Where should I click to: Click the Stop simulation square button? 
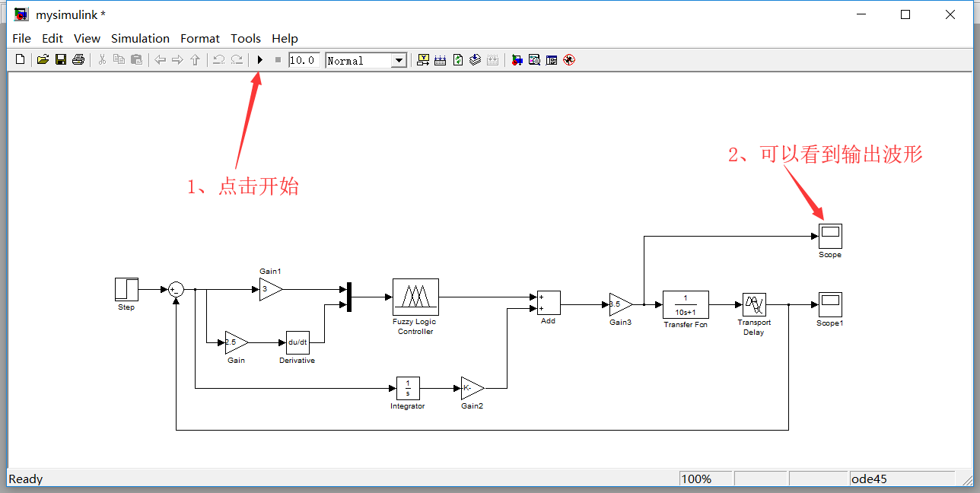pyautogui.click(x=278, y=59)
